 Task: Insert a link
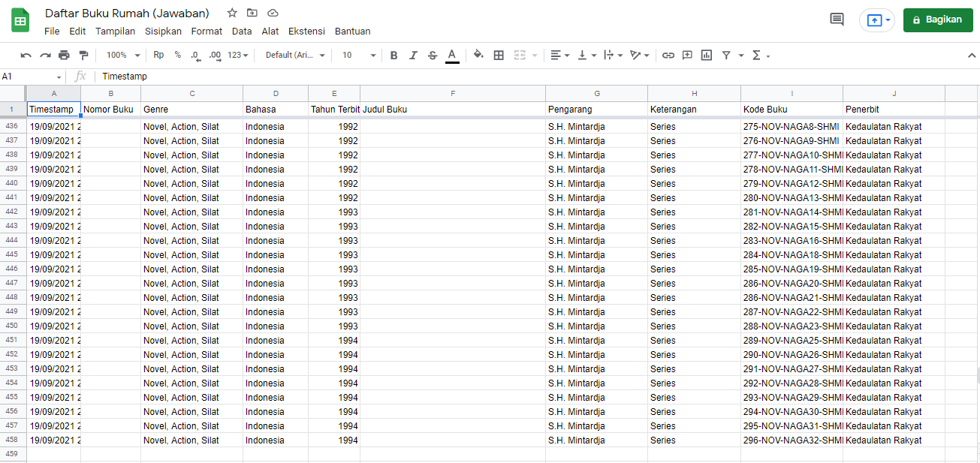pos(668,56)
